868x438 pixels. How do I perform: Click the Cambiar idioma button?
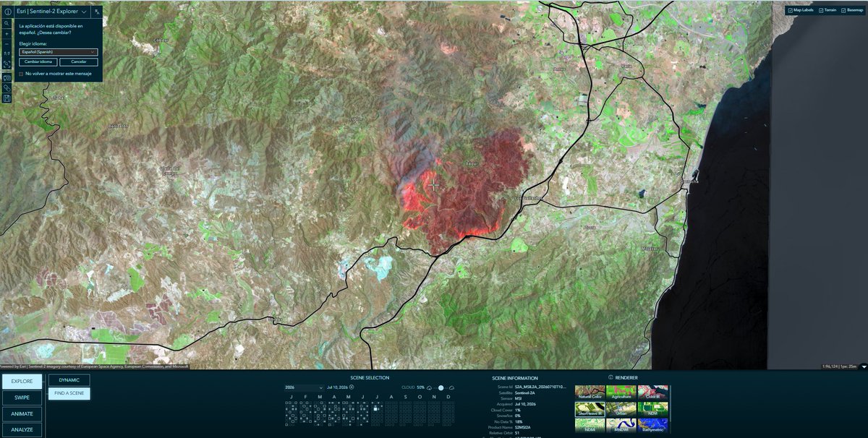[x=38, y=62]
